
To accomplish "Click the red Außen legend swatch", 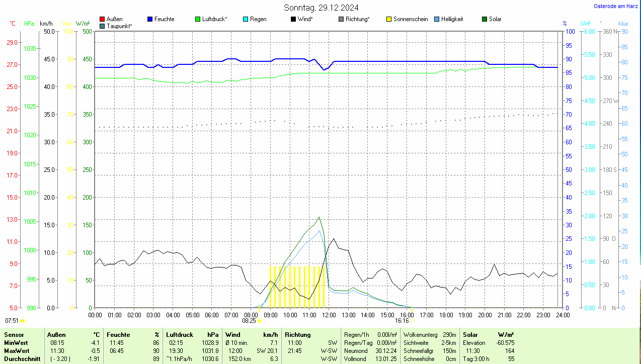I will coord(102,19).
